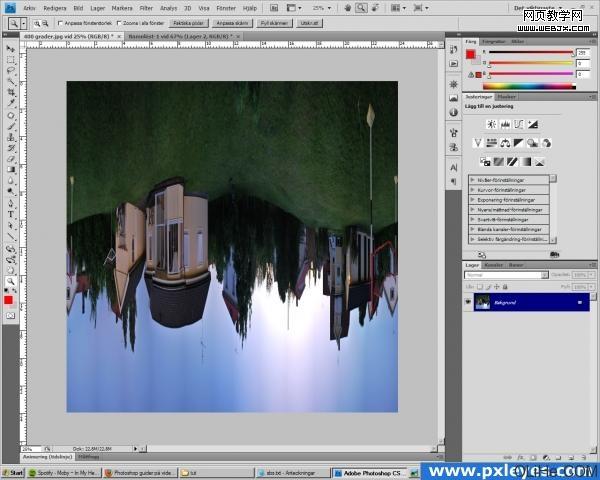The width and height of the screenshot is (600, 480).
Task: Expand 'Svartvit-förinställningar' preset group
Action: [473, 219]
